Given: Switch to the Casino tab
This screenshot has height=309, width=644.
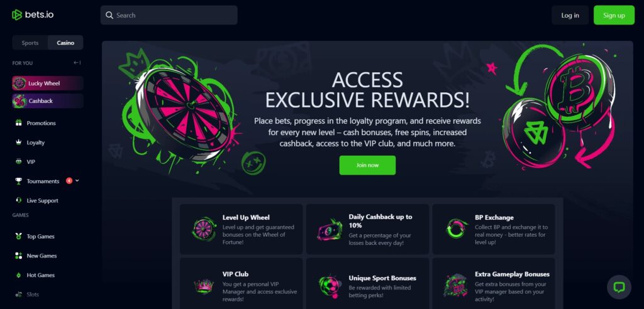Looking at the screenshot, I should pyautogui.click(x=65, y=43).
